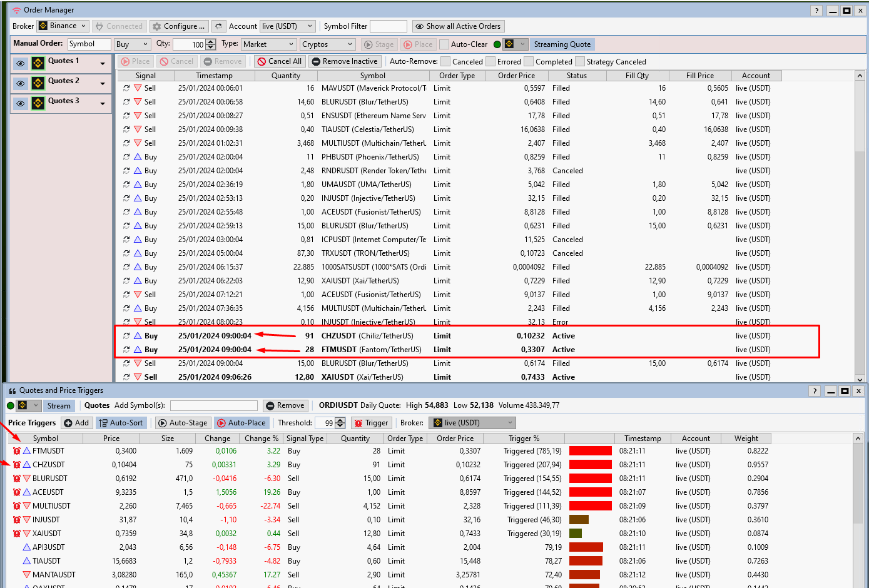This screenshot has width=869, height=588.
Task: Click the refresh account arrow icon
Action: point(218,26)
